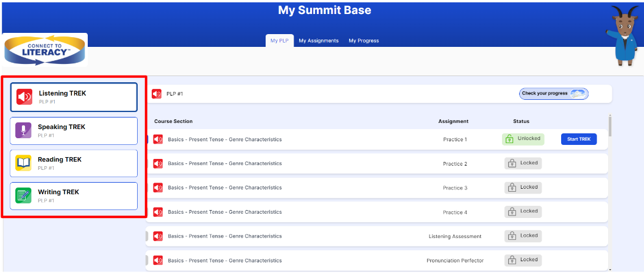Click the Practice 3 assignment label
644x274 pixels.
[455, 188]
